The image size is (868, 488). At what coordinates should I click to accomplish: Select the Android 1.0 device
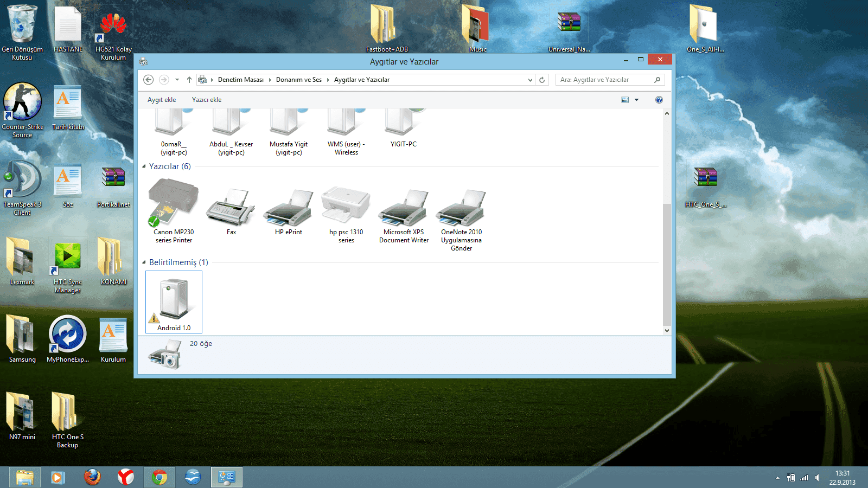pyautogui.click(x=174, y=302)
